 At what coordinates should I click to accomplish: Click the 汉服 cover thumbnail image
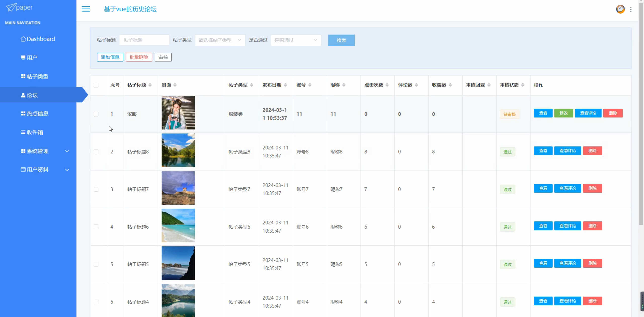[x=178, y=113]
